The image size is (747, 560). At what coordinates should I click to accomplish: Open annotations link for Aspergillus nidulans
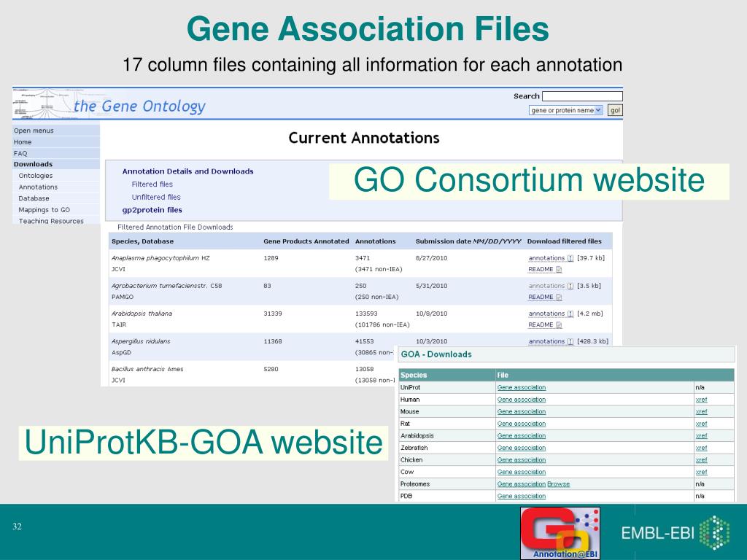point(546,341)
